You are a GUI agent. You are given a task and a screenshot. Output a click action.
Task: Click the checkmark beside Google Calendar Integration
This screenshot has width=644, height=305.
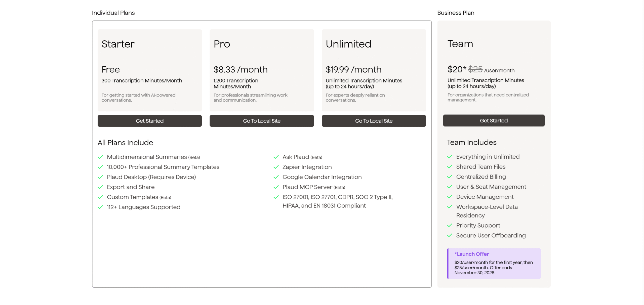pyautogui.click(x=276, y=177)
